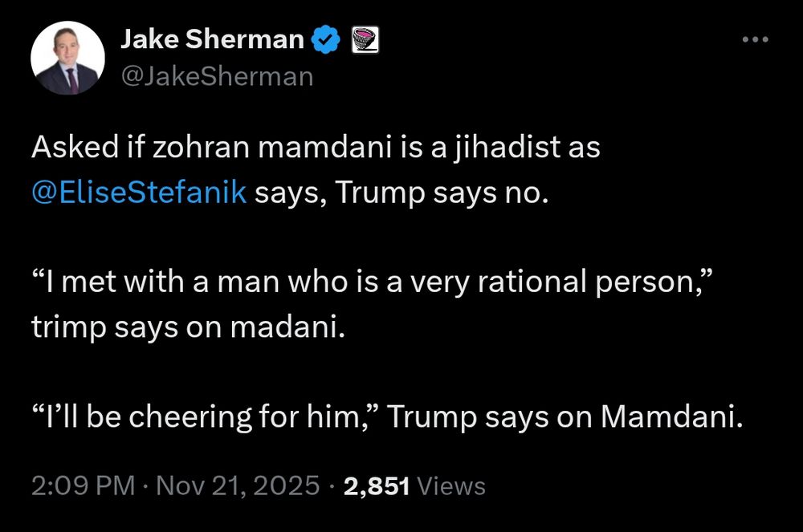Open the @EliseStefanik mention link
Viewport: 803px width, 532px height.
(139, 193)
